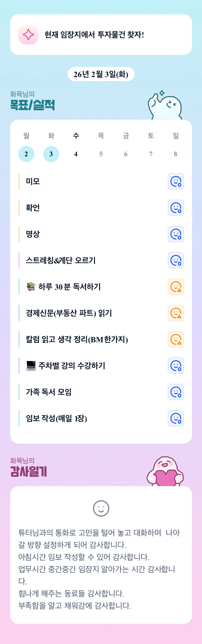Click status icon for 가족 독서 모임
Image resolution: width=202 pixels, height=644 pixels.
pyautogui.click(x=176, y=392)
